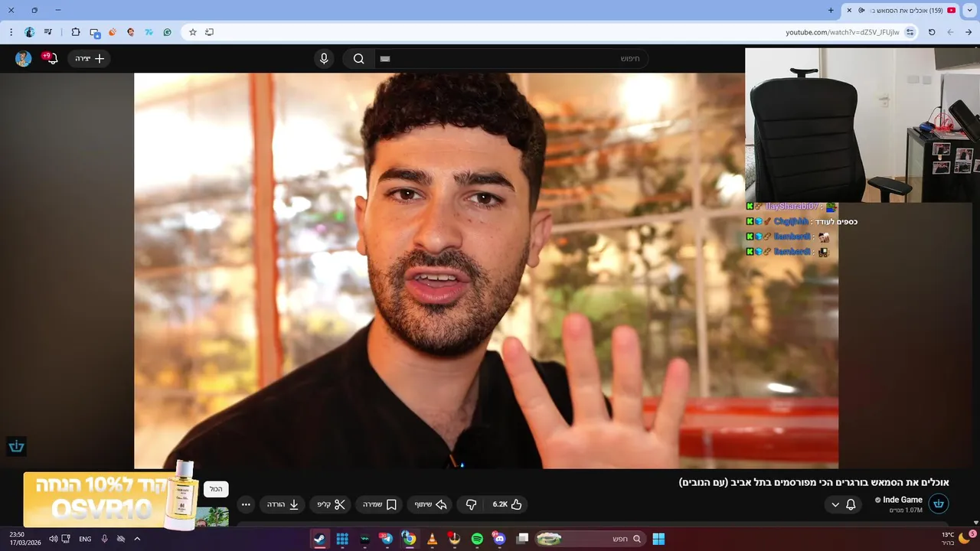Dislike the video
The width and height of the screenshot is (980, 551).
(471, 504)
